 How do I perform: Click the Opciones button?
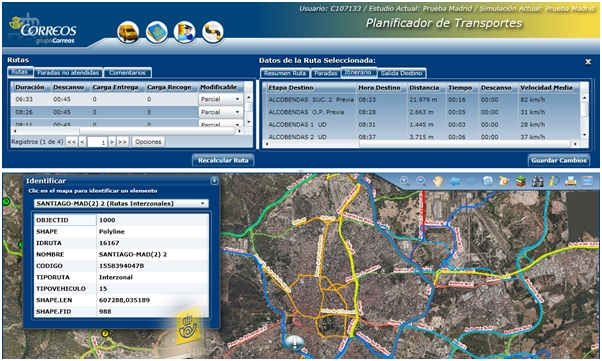pyautogui.click(x=148, y=142)
